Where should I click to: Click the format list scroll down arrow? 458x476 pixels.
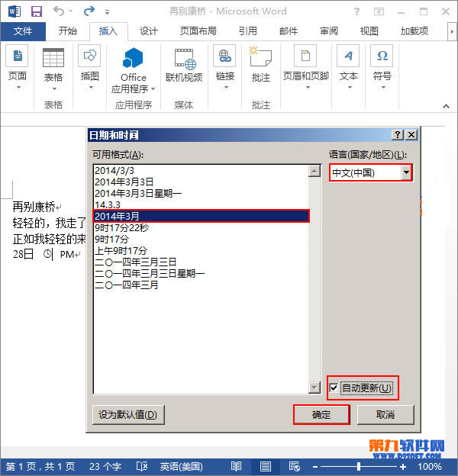click(x=314, y=388)
